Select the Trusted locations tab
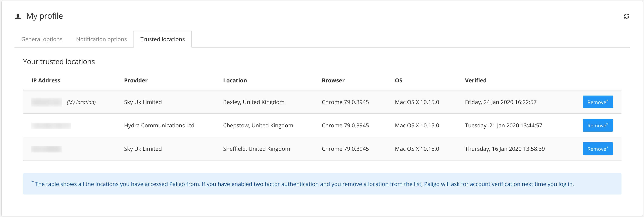Screen dimensions: 644x217 click(163, 39)
